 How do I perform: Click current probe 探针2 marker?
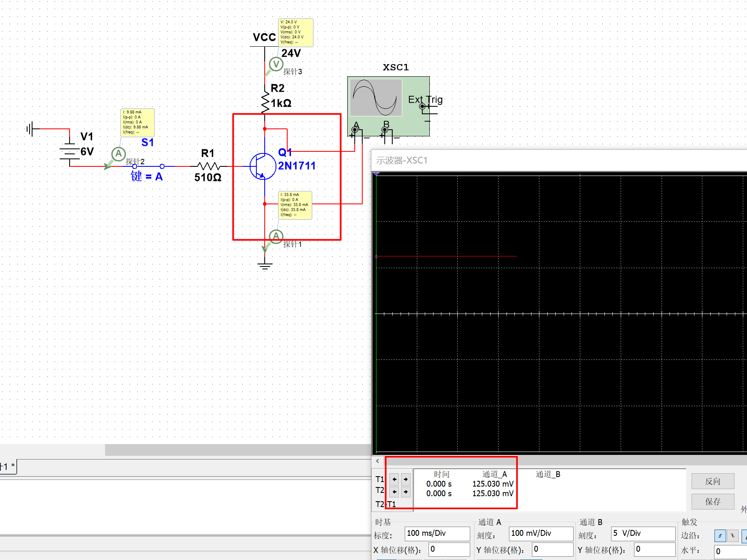pos(118,154)
